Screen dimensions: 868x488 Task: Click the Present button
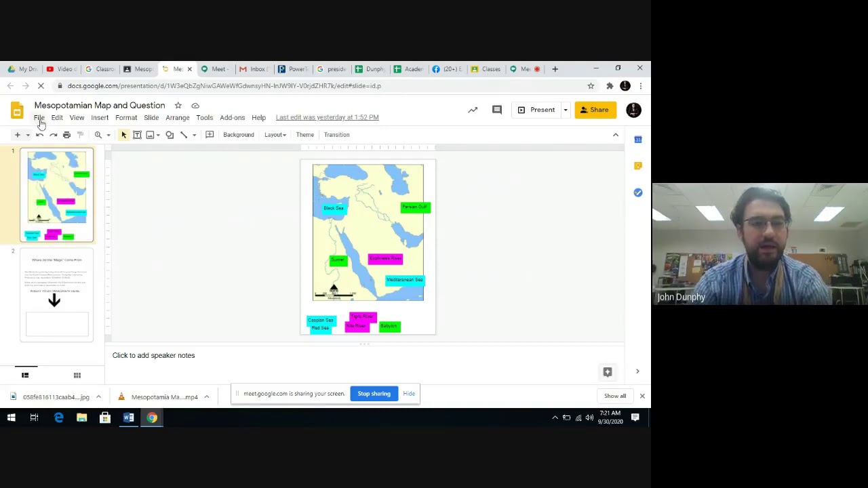click(x=536, y=110)
